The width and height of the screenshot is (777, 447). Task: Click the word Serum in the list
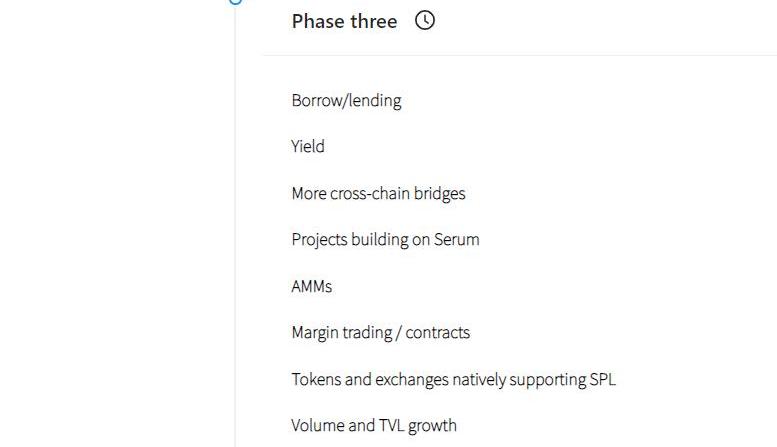click(x=456, y=240)
